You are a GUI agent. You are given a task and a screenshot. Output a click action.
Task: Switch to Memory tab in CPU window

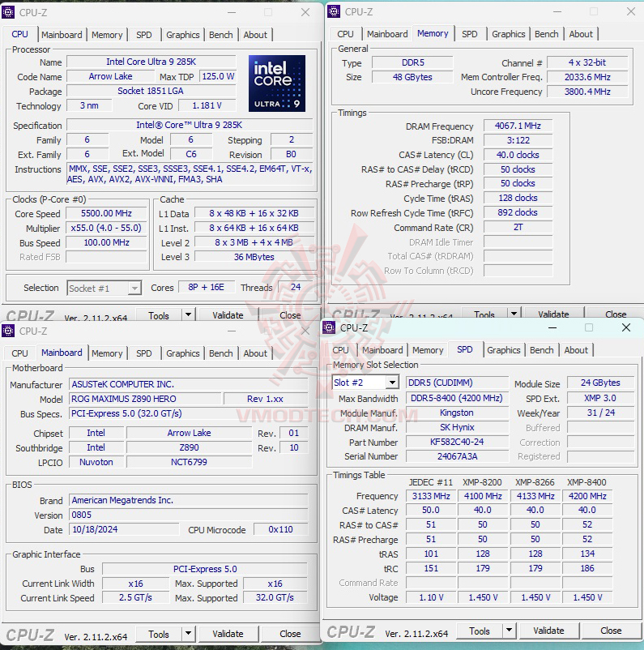[x=107, y=35]
